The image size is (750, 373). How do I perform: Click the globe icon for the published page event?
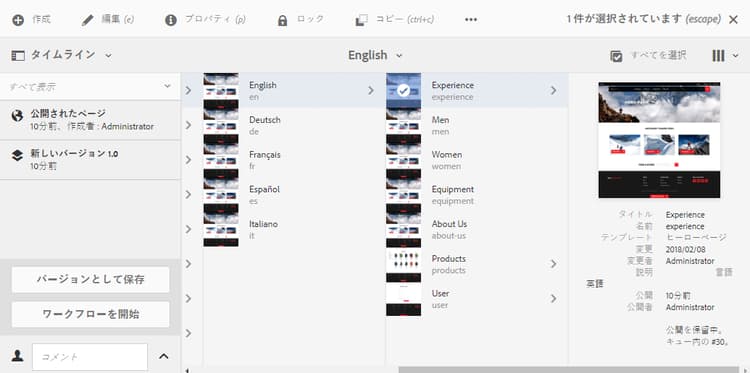tap(17, 115)
